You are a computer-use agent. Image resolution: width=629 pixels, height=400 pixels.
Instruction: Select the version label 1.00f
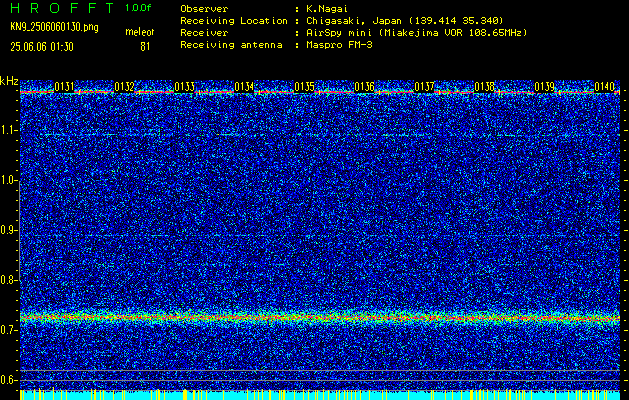click(138, 8)
